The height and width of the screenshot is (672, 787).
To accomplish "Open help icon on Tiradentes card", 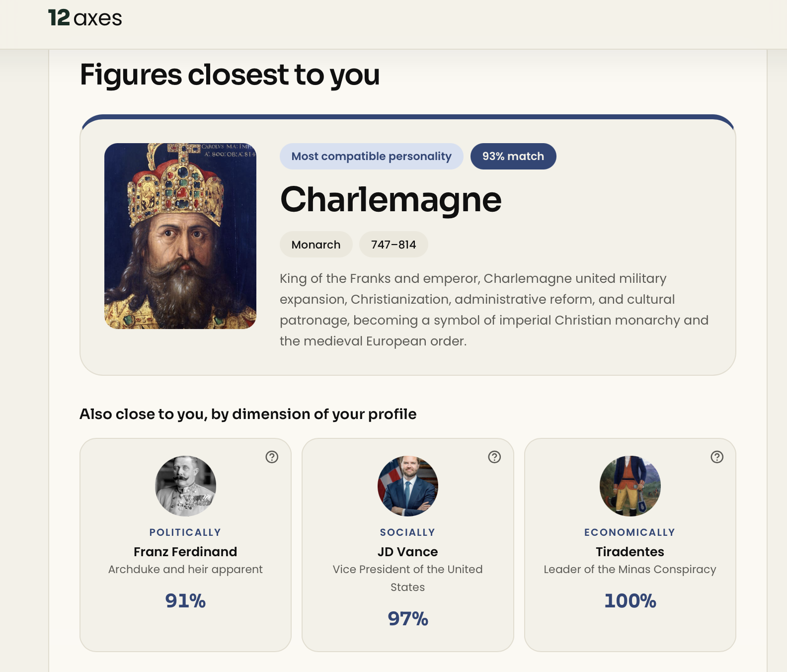I will 717,457.
